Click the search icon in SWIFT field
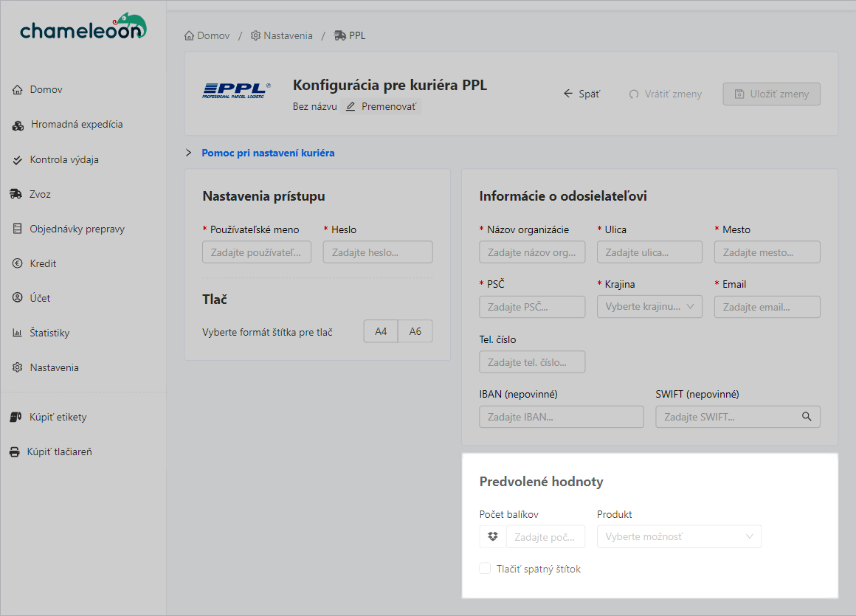 tap(807, 417)
